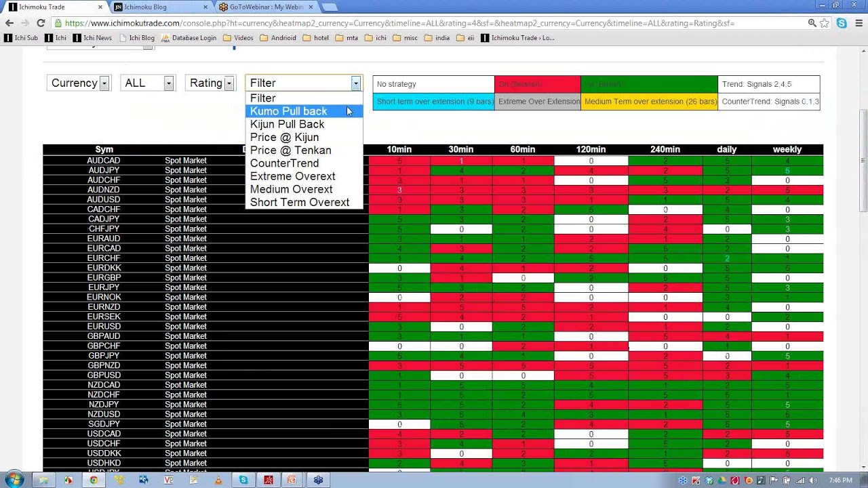Select Short Term Overext filter option
Screen dimensions: 868x488
coord(304,202)
